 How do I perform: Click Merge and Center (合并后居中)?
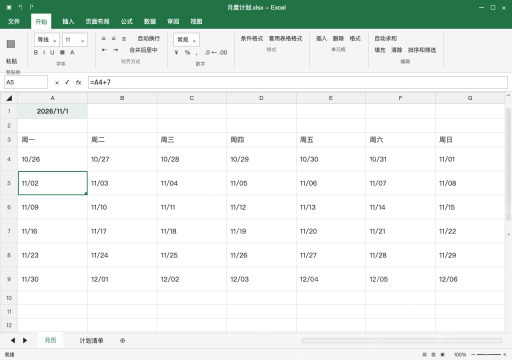pyautogui.click(x=143, y=50)
